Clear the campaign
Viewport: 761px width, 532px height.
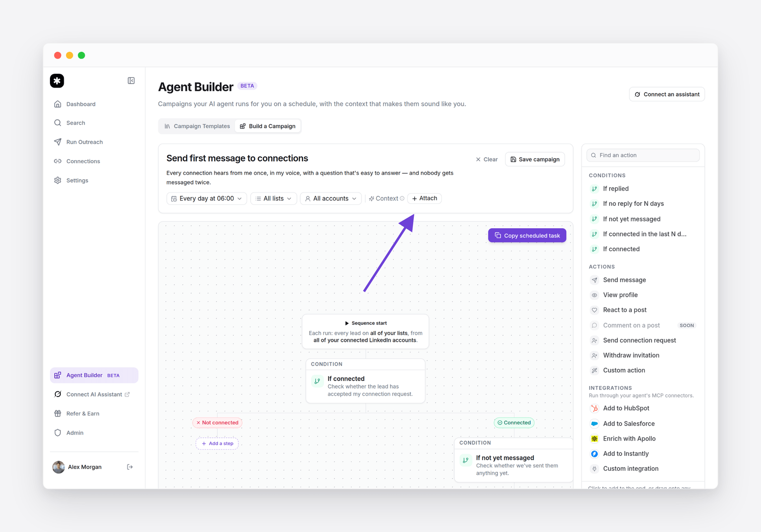coord(487,159)
